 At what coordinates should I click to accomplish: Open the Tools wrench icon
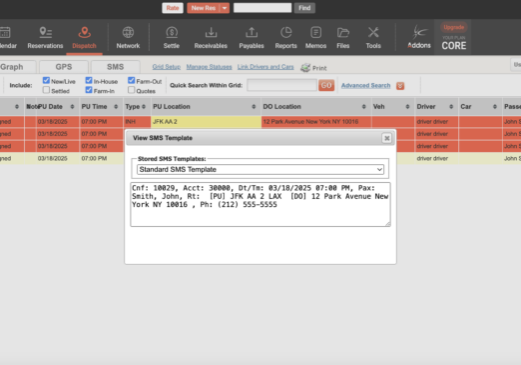point(373,32)
